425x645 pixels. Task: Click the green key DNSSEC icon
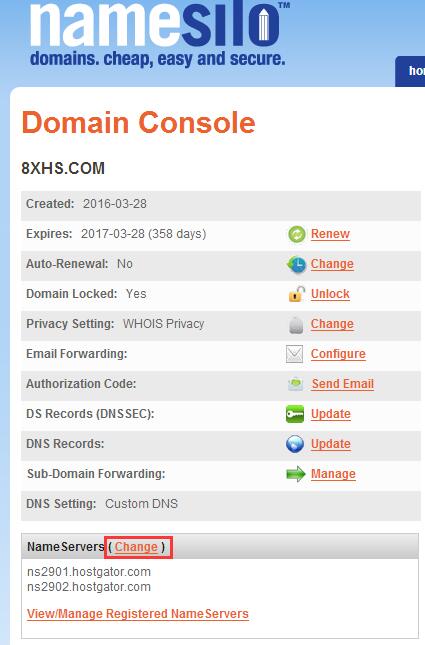295,414
